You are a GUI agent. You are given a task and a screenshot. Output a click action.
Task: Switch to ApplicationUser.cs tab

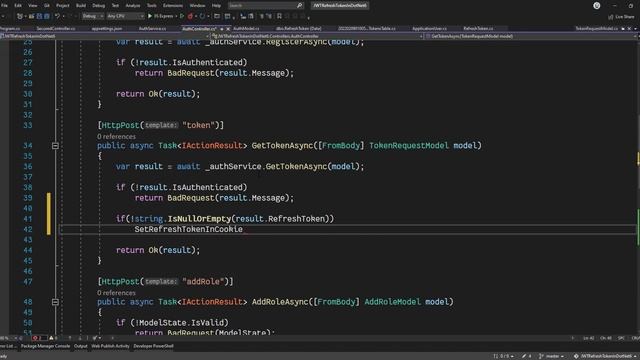(x=429, y=29)
